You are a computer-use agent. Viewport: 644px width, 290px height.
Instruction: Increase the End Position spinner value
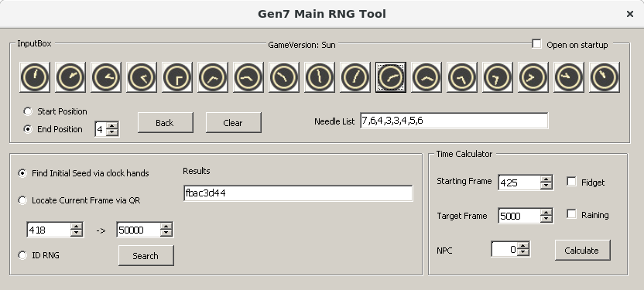coord(112,125)
